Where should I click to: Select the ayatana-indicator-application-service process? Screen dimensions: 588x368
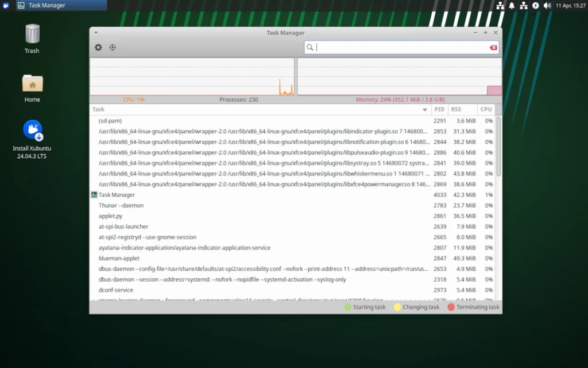click(292, 248)
